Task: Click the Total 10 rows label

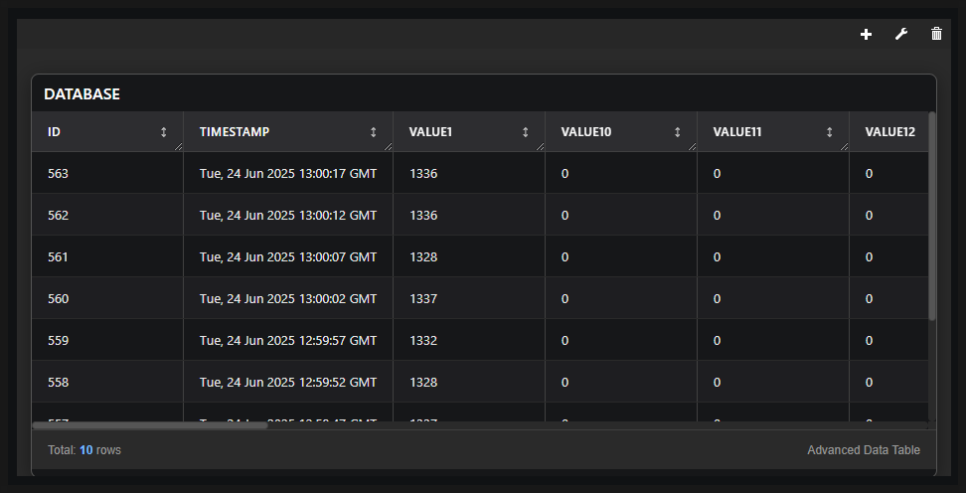Action: pyautogui.click(x=84, y=450)
